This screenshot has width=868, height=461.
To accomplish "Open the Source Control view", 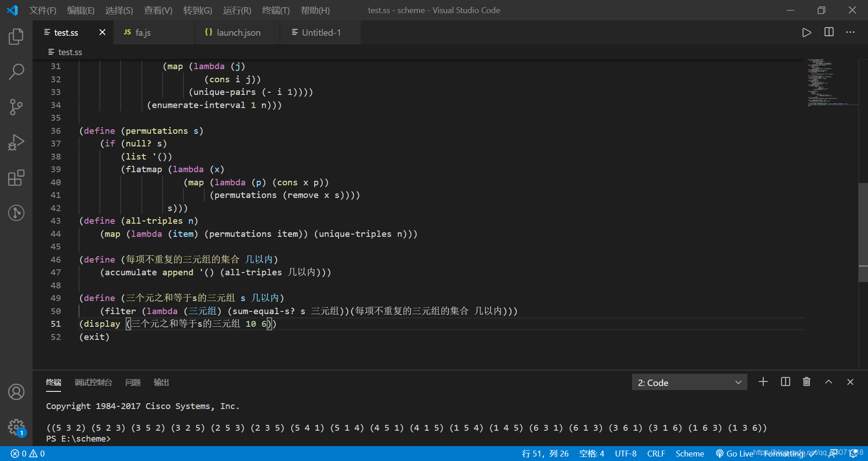I will [x=16, y=107].
